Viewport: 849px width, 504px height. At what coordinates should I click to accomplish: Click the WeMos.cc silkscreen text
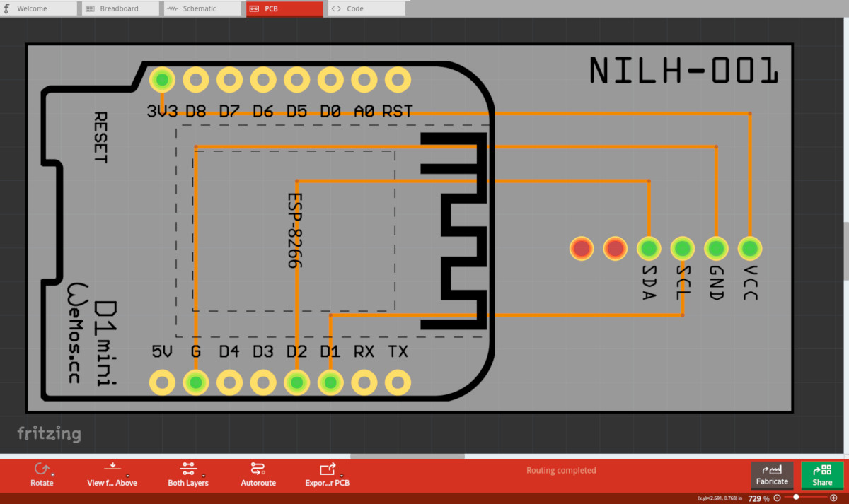[75, 333]
